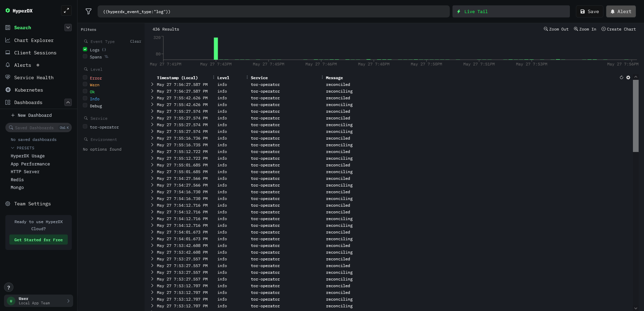Enable the Warn level checkbox
The width and height of the screenshot is (644, 311).
[85, 84]
